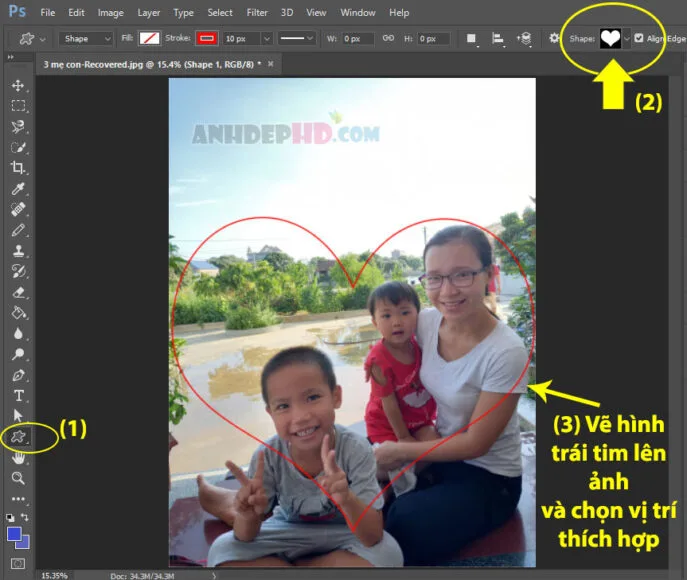The height and width of the screenshot is (580, 687).
Task: Open the Edit menu
Action: (76, 13)
